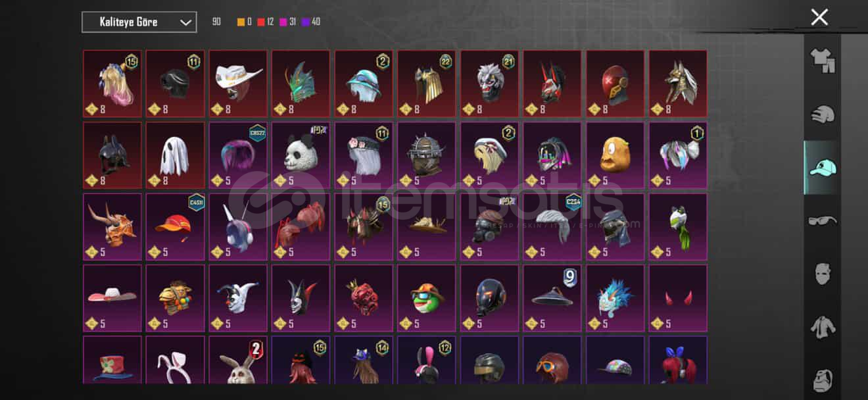Open the outfits shirt category icon

click(x=822, y=61)
